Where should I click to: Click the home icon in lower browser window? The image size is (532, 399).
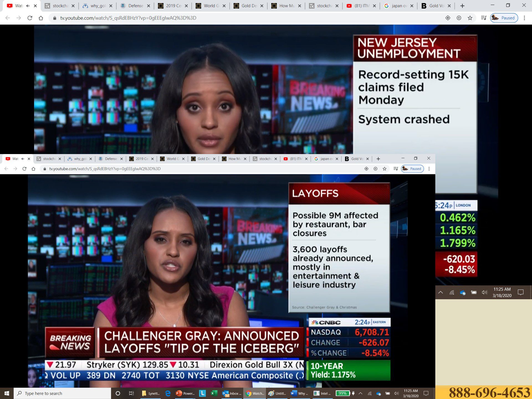coord(34,169)
